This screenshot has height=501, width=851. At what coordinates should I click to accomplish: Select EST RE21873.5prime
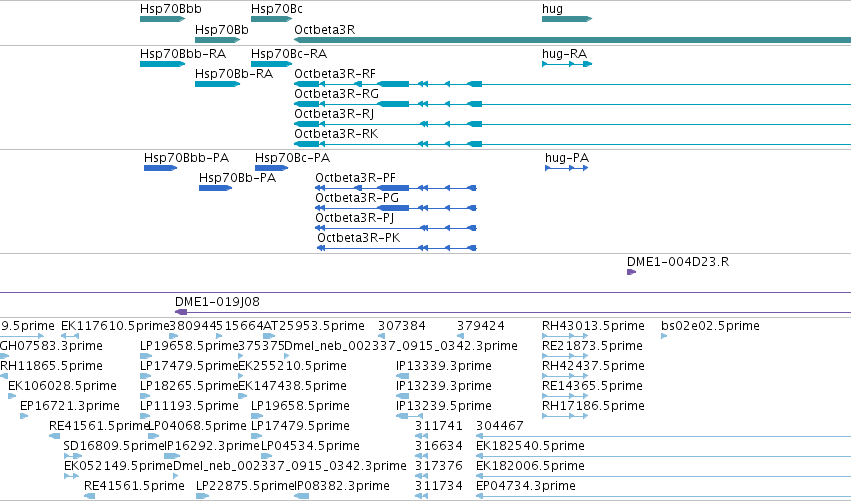[x=592, y=346]
